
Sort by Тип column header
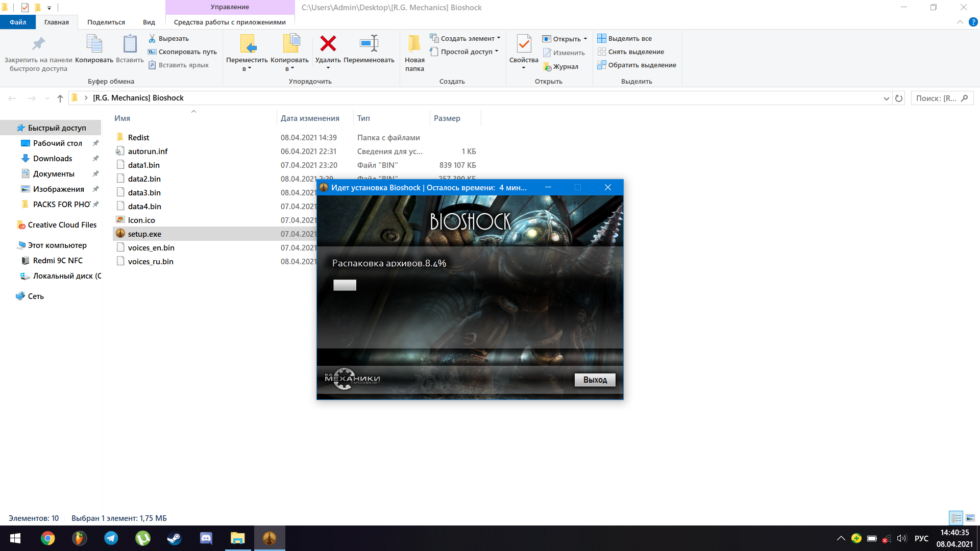point(391,118)
